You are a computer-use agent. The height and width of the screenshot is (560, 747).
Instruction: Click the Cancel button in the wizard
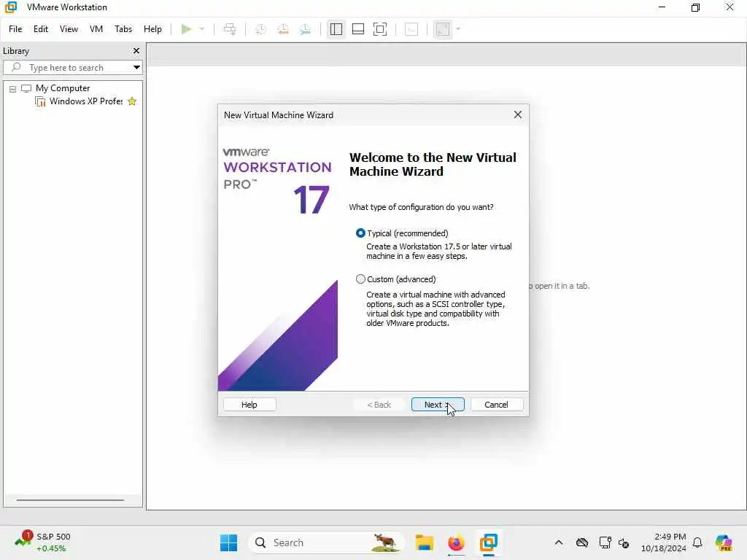[x=496, y=405]
